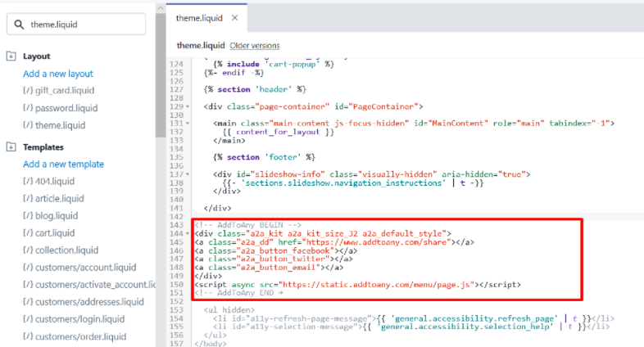Image resolution: width=644 pixels, height=347 pixels.
Task: Click file icon beside customers/login.liquid
Action: 28,319
